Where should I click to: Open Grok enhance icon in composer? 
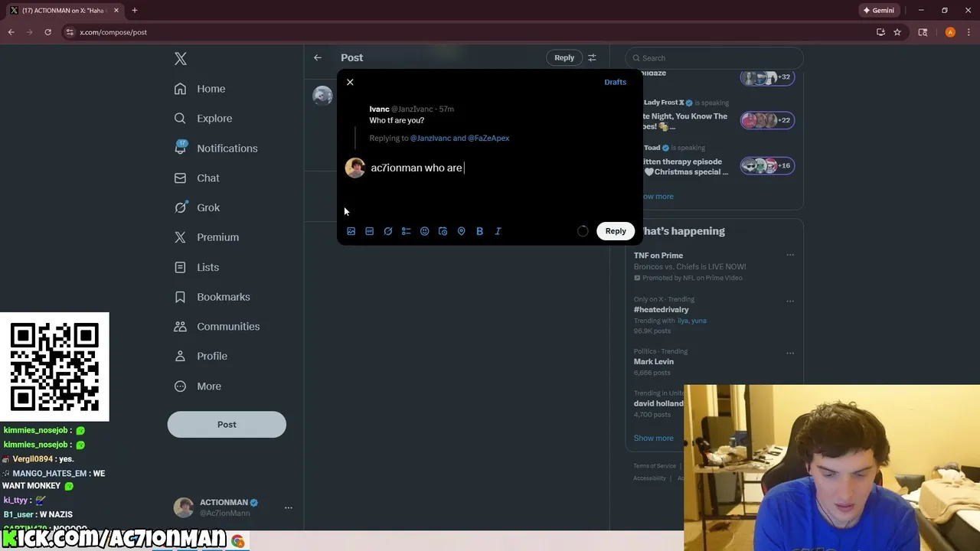click(387, 231)
